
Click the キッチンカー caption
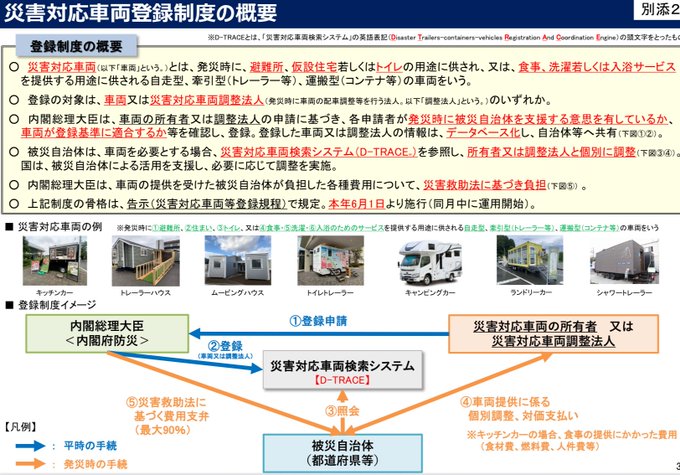click(54, 293)
